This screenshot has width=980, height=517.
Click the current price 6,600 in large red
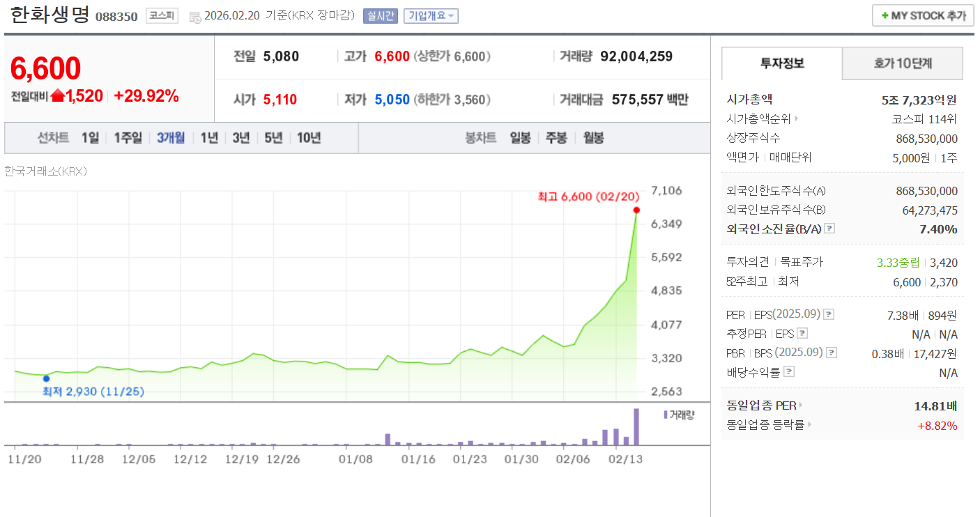[x=45, y=68]
